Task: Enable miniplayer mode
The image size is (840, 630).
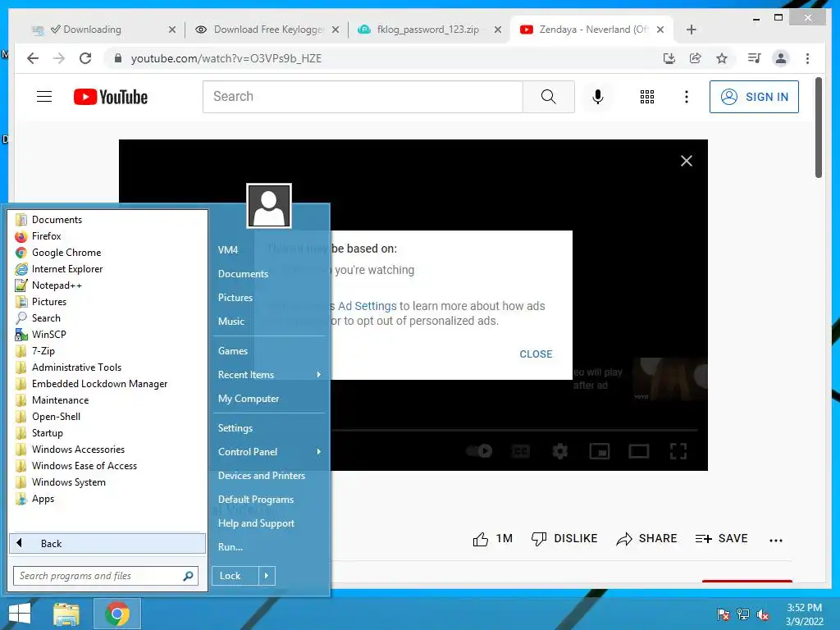Action: pyautogui.click(x=600, y=451)
